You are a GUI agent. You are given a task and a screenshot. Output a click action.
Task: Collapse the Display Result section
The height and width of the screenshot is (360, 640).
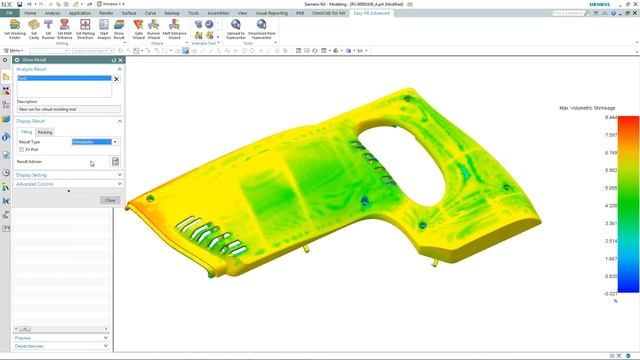pyautogui.click(x=120, y=121)
